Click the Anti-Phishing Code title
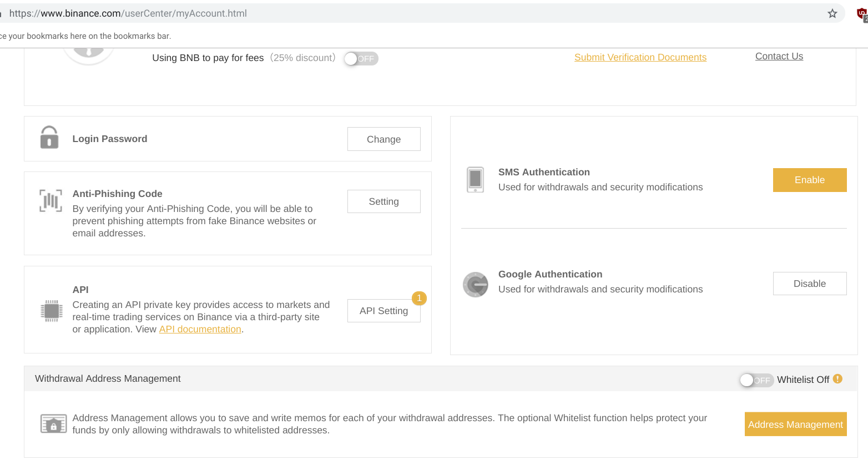Viewport: 868px width, 460px height. (117, 194)
